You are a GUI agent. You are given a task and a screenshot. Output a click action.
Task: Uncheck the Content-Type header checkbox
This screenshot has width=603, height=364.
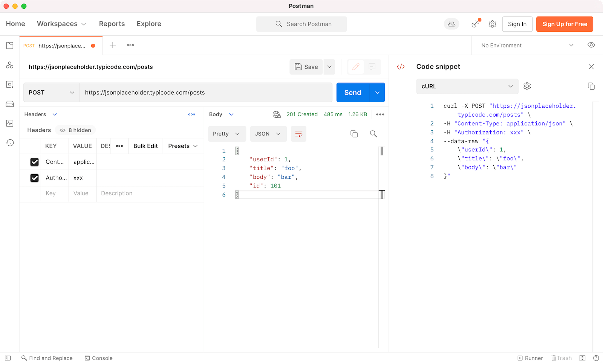34,162
